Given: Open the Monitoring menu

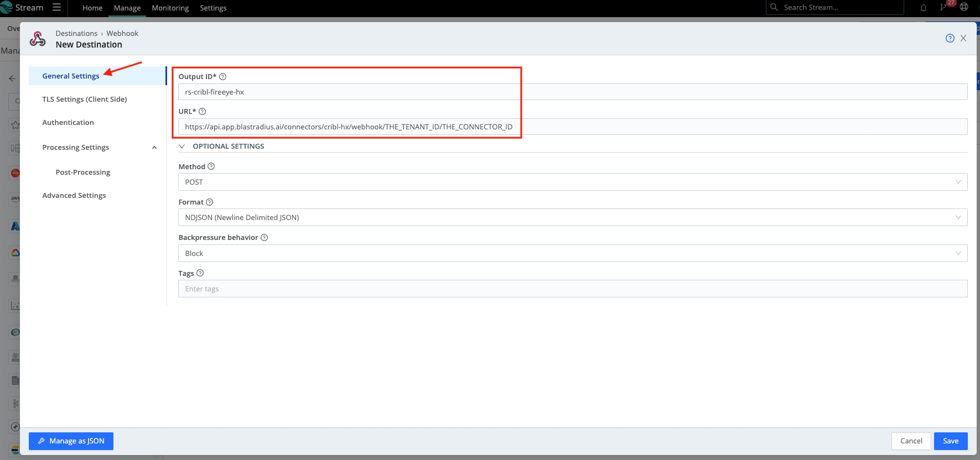Looking at the screenshot, I should (170, 8).
